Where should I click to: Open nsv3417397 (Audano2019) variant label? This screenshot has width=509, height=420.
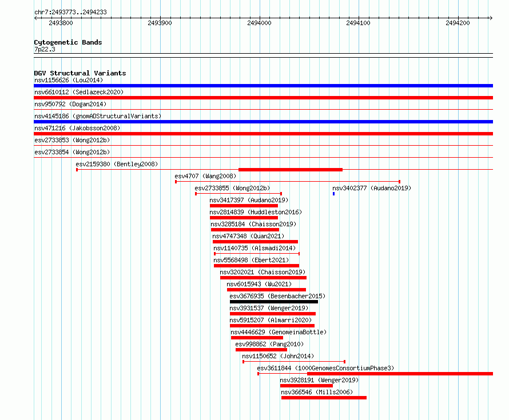tap(249, 200)
